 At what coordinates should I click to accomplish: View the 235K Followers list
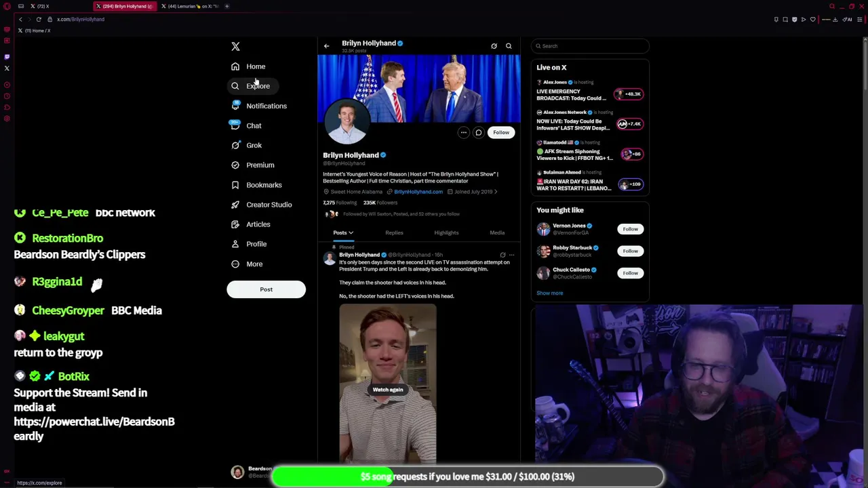(x=380, y=203)
